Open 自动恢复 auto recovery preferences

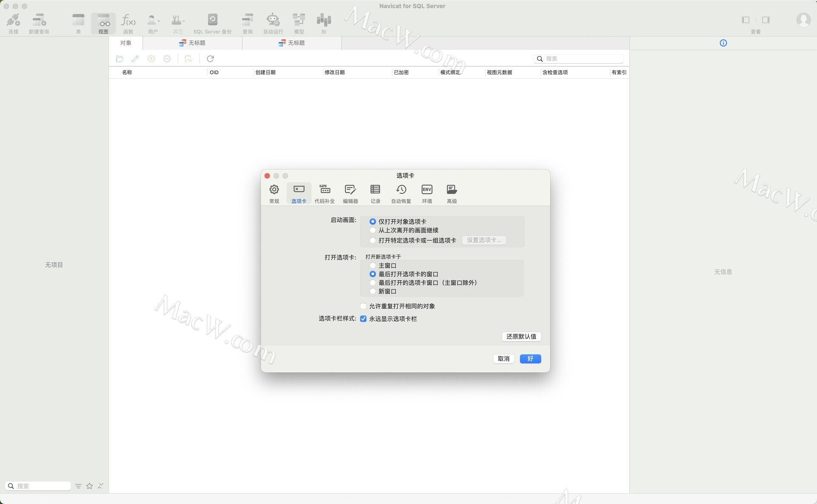point(401,194)
